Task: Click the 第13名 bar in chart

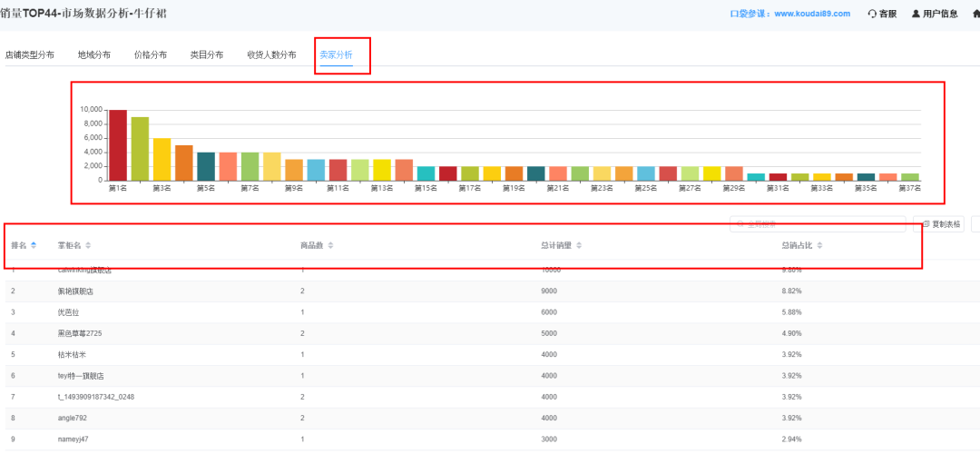Action: coord(382,170)
